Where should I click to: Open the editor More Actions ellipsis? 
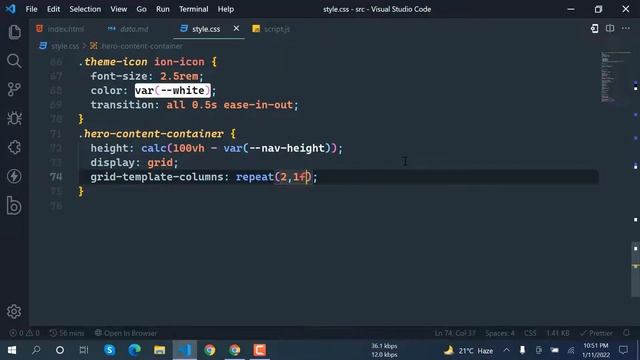click(x=626, y=29)
